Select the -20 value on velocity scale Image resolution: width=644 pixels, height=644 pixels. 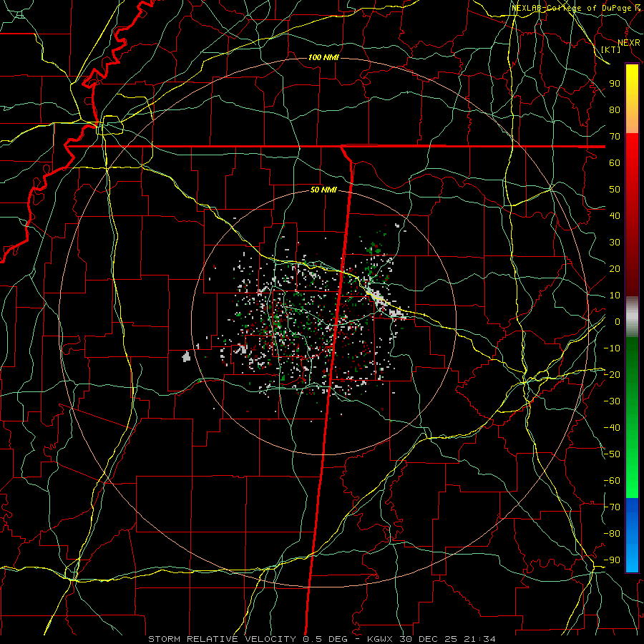[x=612, y=374]
